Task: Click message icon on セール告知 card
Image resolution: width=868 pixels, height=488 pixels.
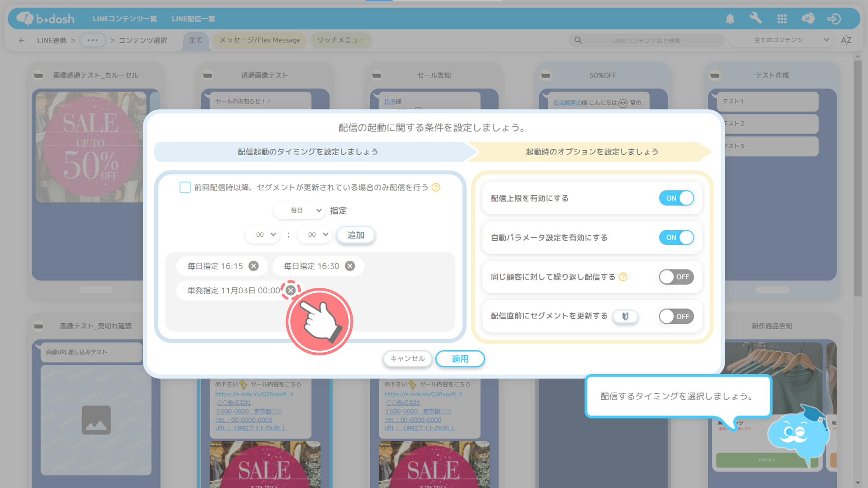Action: click(377, 75)
